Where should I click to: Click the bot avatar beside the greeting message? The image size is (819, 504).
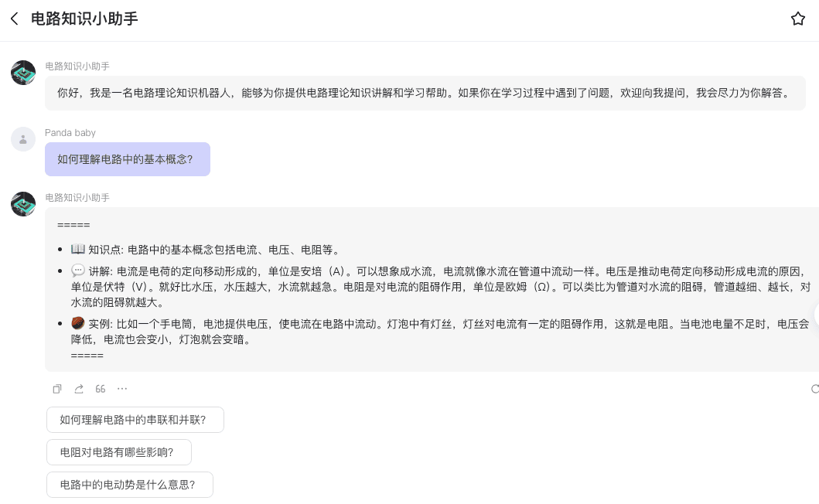pos(23,73)
